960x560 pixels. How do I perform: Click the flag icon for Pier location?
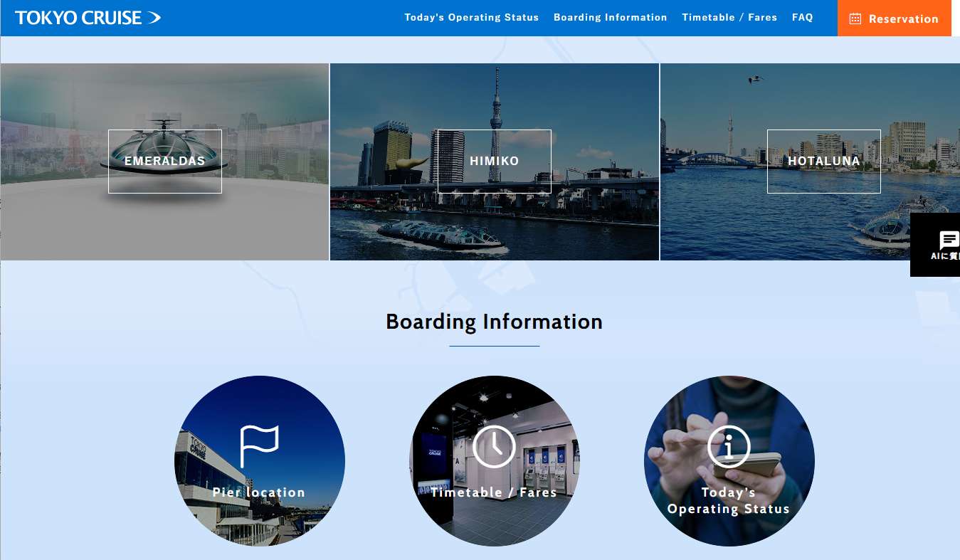(259, 445)
